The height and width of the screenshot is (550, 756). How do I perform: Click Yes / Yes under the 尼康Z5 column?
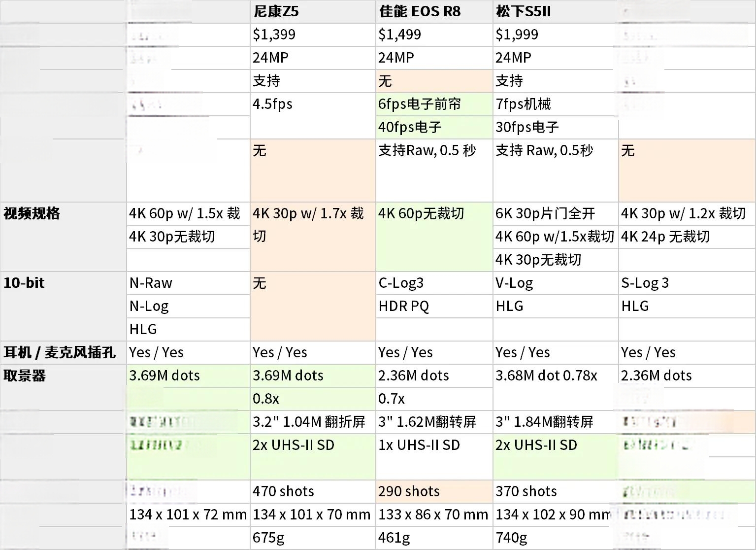point(313,352)
